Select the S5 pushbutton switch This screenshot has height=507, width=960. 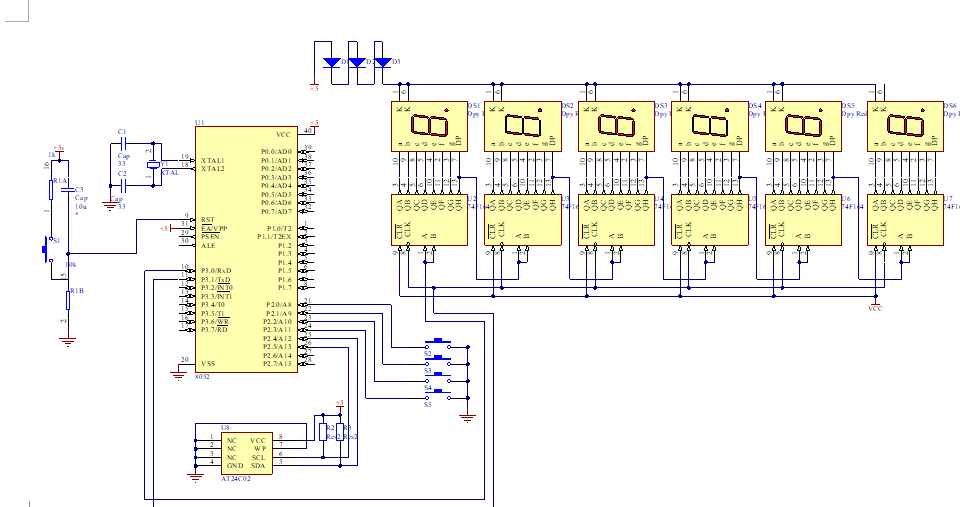[438, 396]
